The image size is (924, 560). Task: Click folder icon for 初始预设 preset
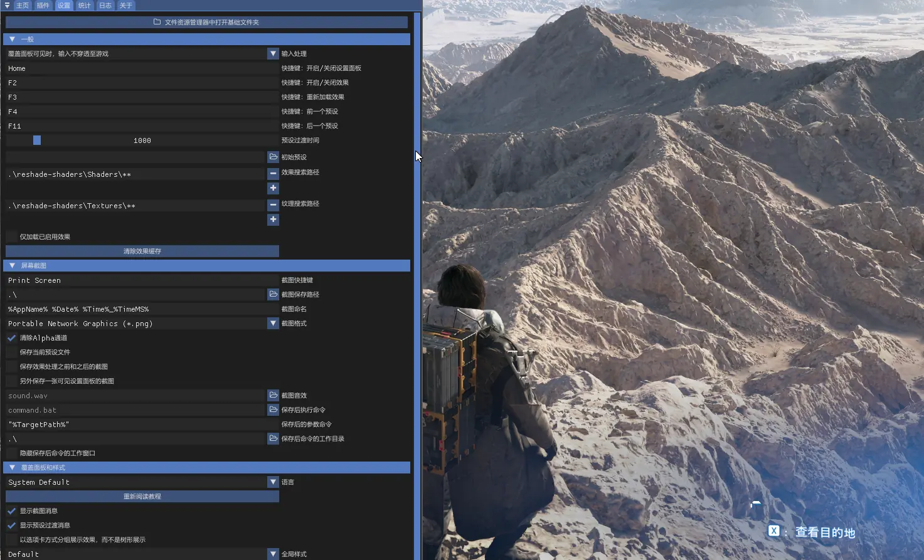coord(273,157)
